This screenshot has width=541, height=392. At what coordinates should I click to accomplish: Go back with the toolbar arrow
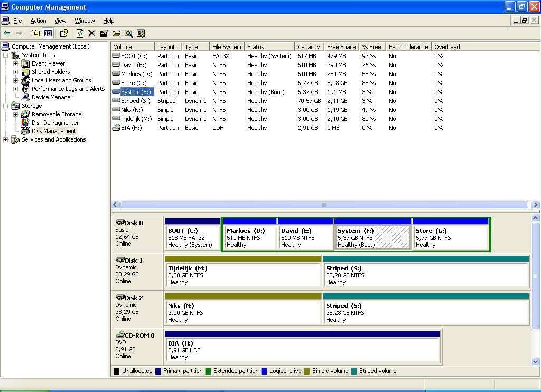tap(7, 33)
